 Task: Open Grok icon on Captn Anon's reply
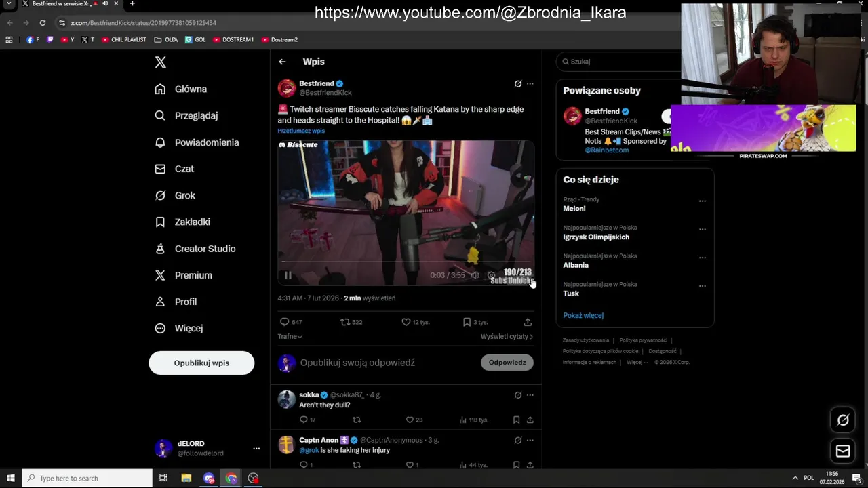(x=518, y=441)
